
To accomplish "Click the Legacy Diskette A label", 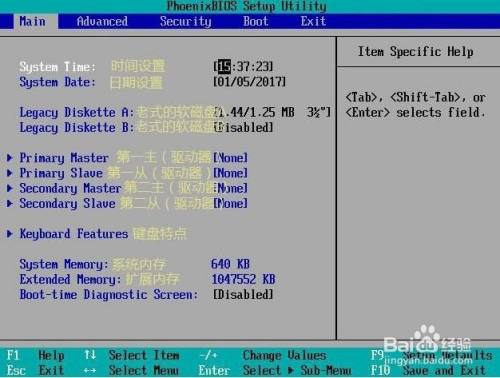I will [x=77, y=112].
